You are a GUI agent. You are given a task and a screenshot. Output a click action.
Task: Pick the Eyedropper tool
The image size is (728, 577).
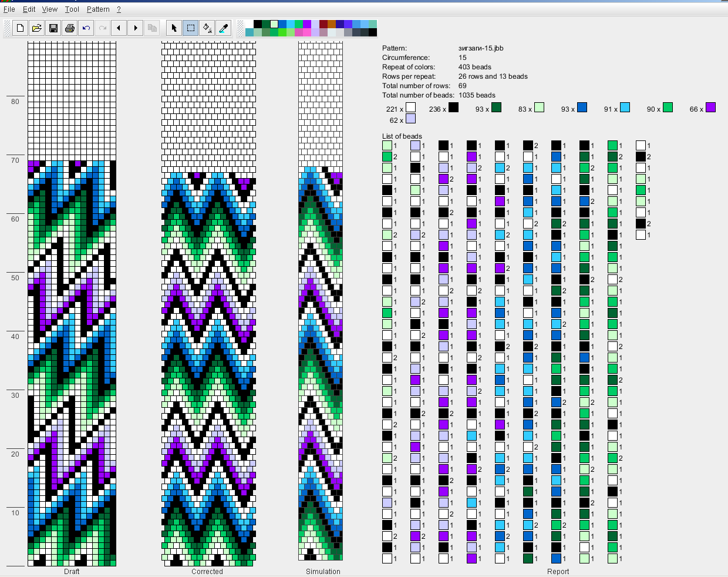tap(223, 28)
